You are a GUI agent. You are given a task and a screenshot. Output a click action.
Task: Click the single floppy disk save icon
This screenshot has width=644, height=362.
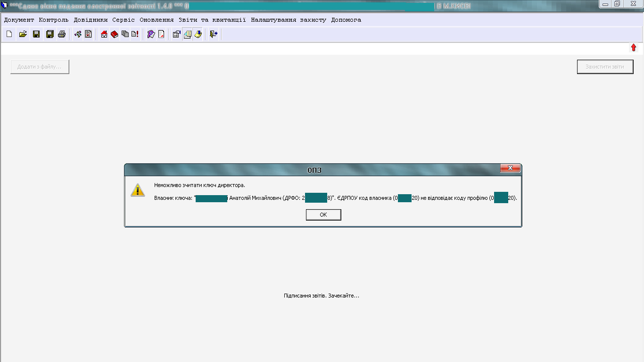click(x=36, y=34)
